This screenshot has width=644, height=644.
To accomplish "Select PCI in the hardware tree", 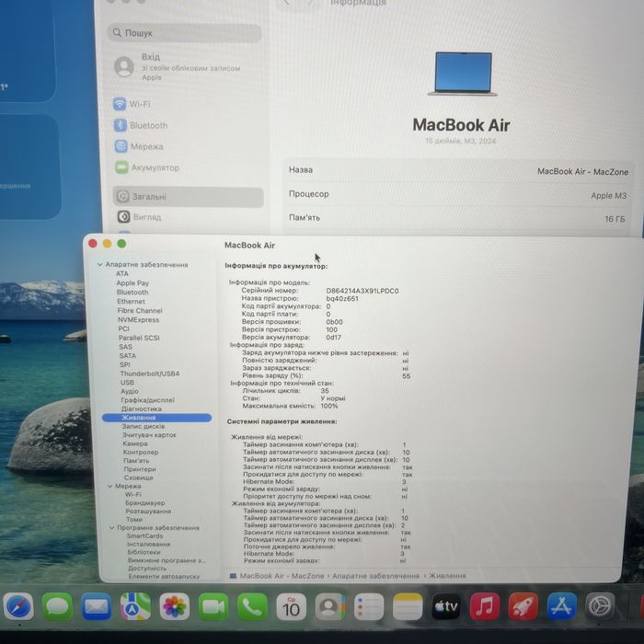I will tap(123, 328).
